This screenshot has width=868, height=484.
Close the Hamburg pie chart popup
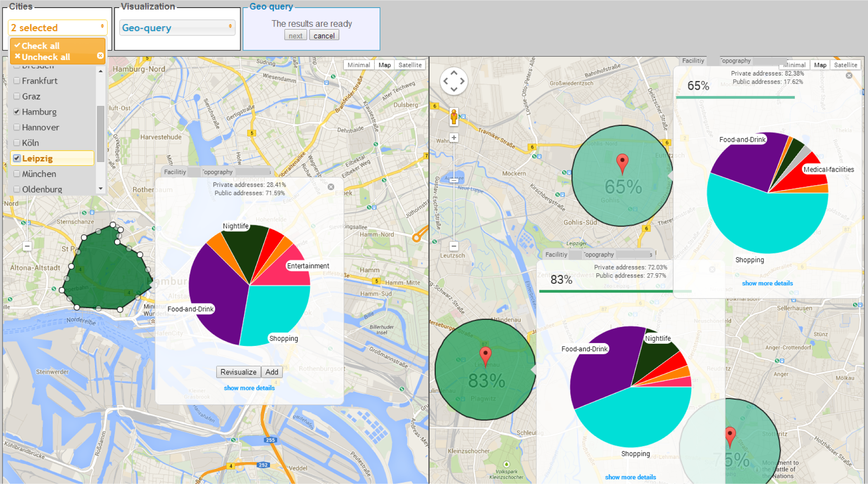tap(331, 187)
